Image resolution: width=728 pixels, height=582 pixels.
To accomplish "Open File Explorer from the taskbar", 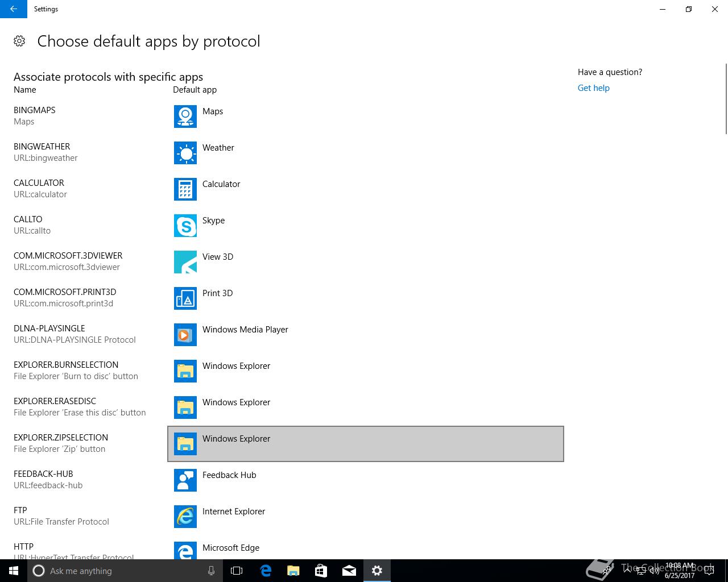I will point(293,571).
